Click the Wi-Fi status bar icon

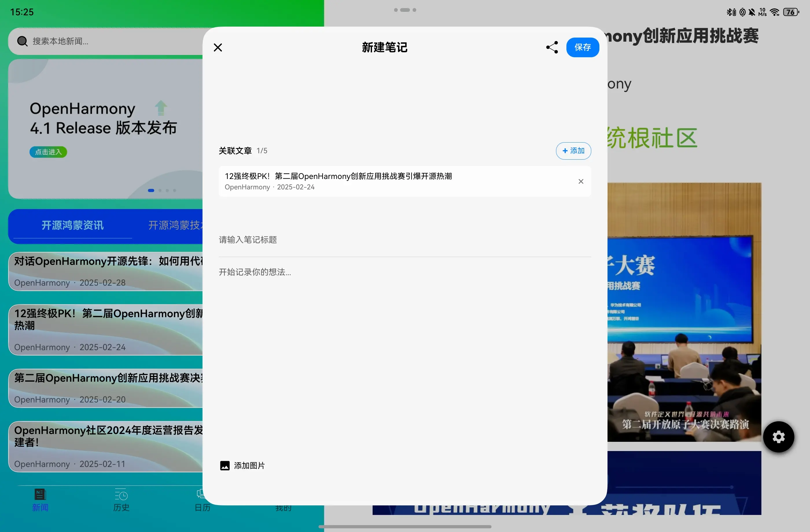[x=775, y=12]
